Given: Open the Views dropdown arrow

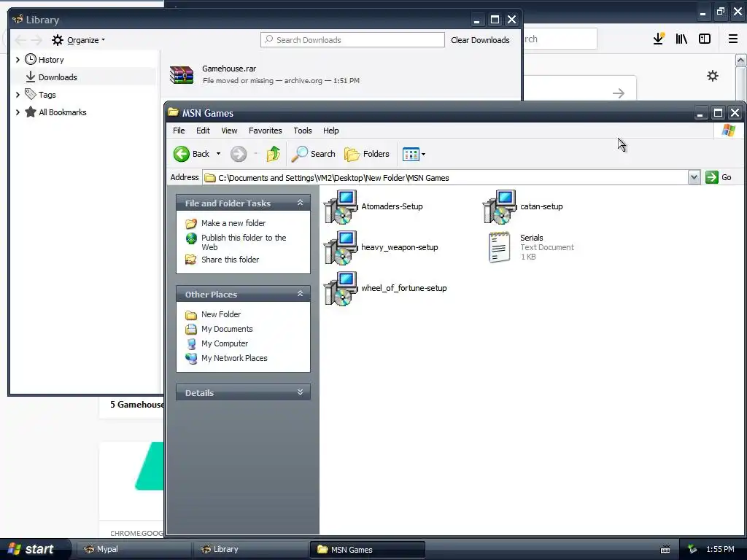Looking at the screenshot, I should coord(423,154).
